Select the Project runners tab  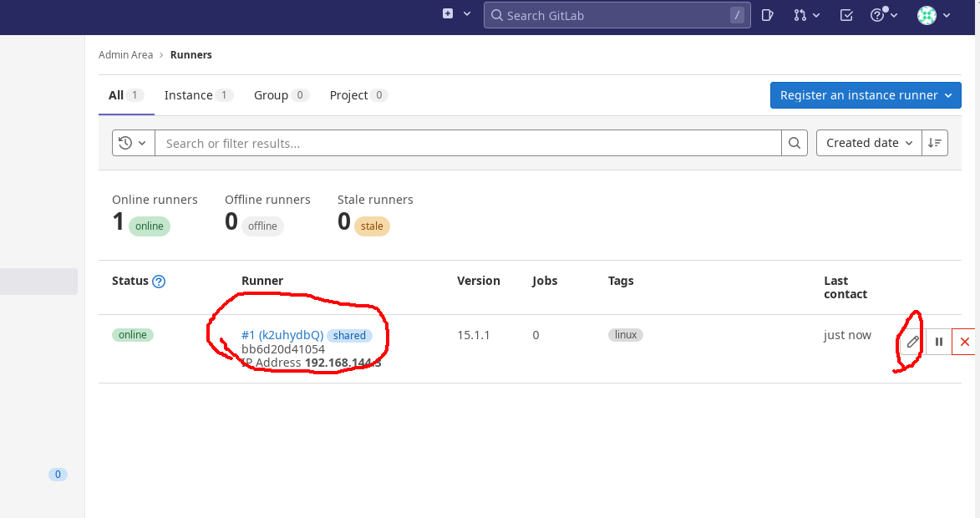pyautogui.click(x=358, y=95)
